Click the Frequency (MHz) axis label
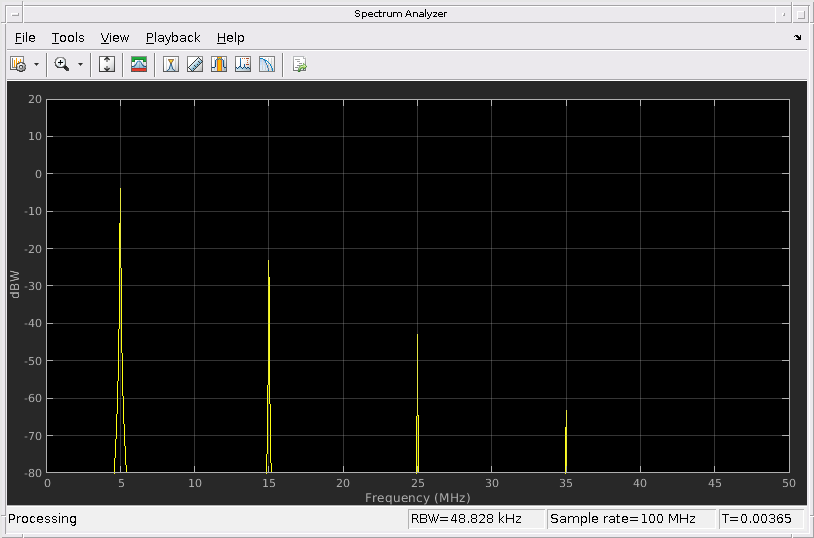 tap(417, 498)
